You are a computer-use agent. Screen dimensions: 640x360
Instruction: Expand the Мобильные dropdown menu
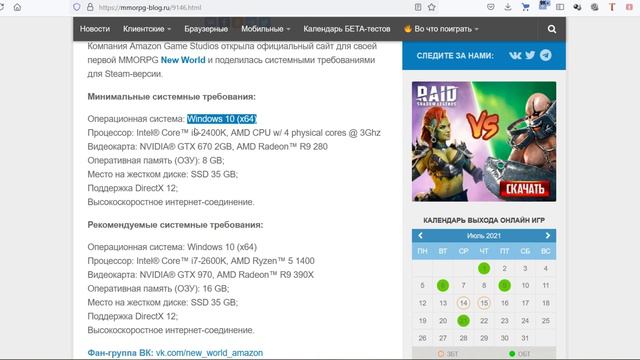[265, 29]
